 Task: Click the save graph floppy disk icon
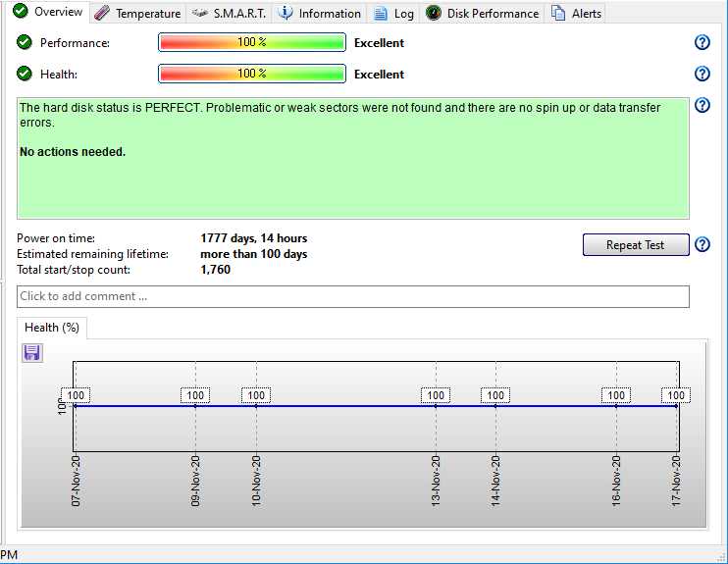tap(32, 353)
